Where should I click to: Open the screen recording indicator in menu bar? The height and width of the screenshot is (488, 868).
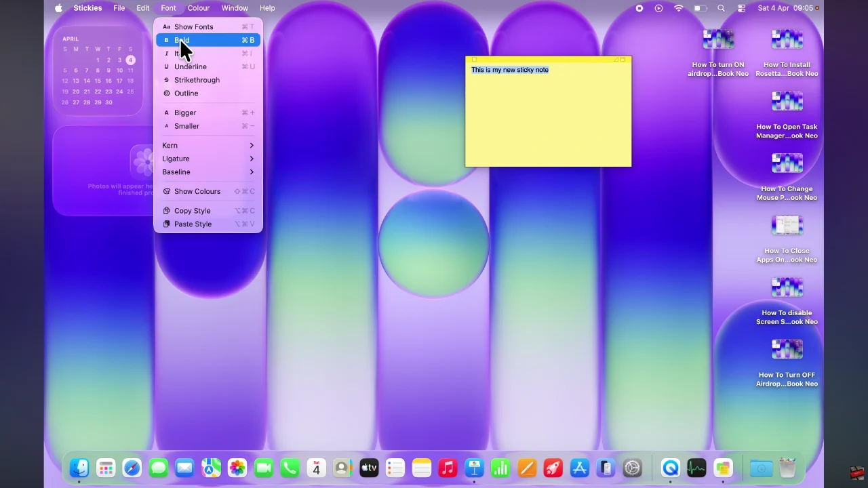(x=639, y=7)
